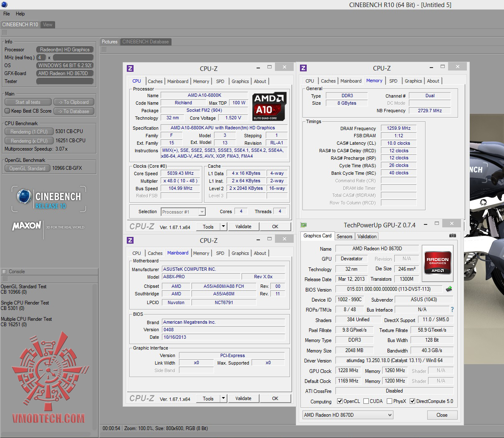Click the Processor info field in Cinebench
This screenshot has height=438, width=504.
(x=65, y=50)
